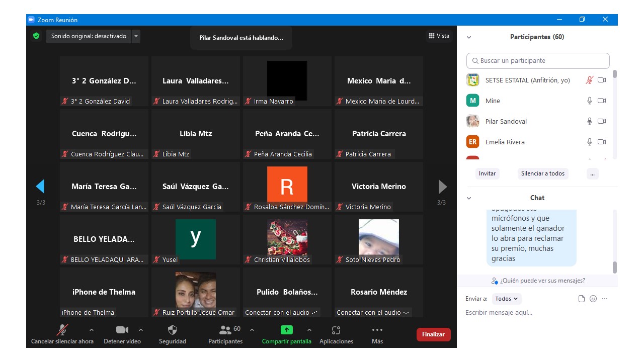Click the red Finalizar button

coord(433,334)
